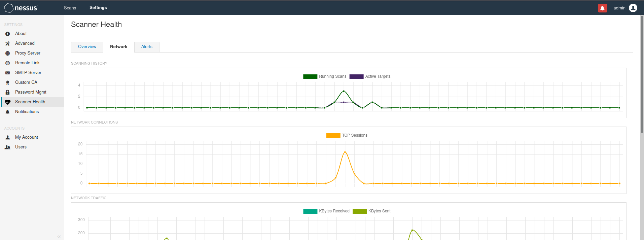This screenshot has width=644, height=240.
Task: Click the KBytes Received legend label
Action: pos(334,211)
